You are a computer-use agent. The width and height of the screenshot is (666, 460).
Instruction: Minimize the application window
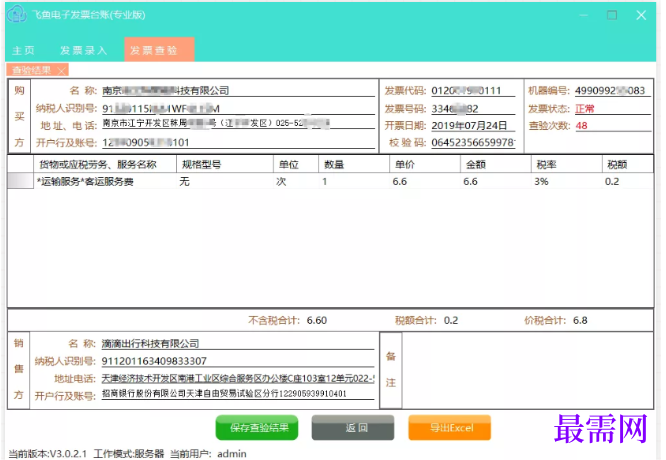[x=584, y=15]
